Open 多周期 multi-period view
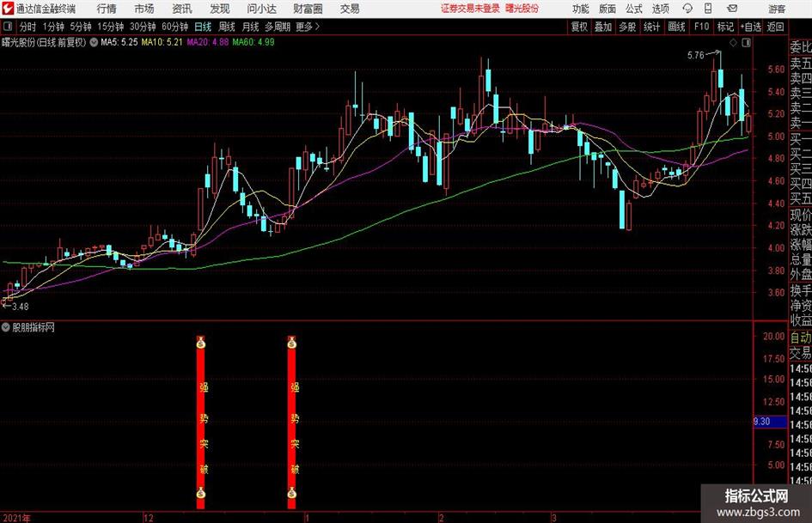 [x=278, y=27]
